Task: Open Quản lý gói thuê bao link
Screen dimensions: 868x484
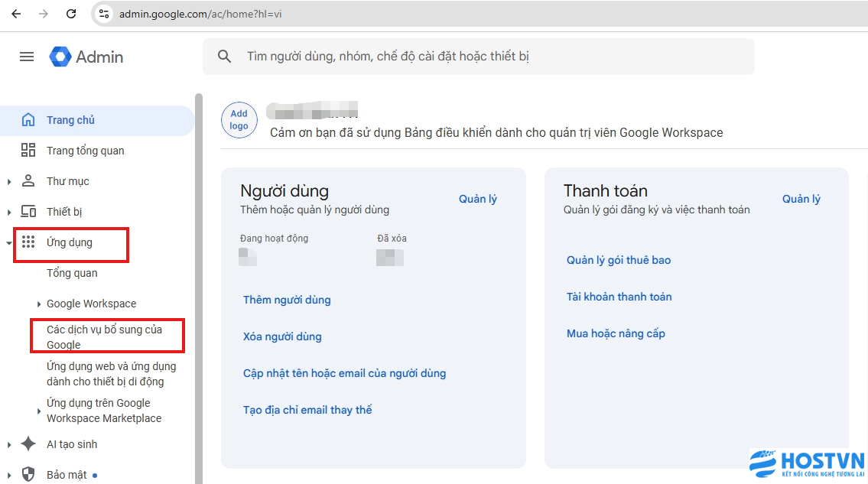Action: (x=619, y=260)
